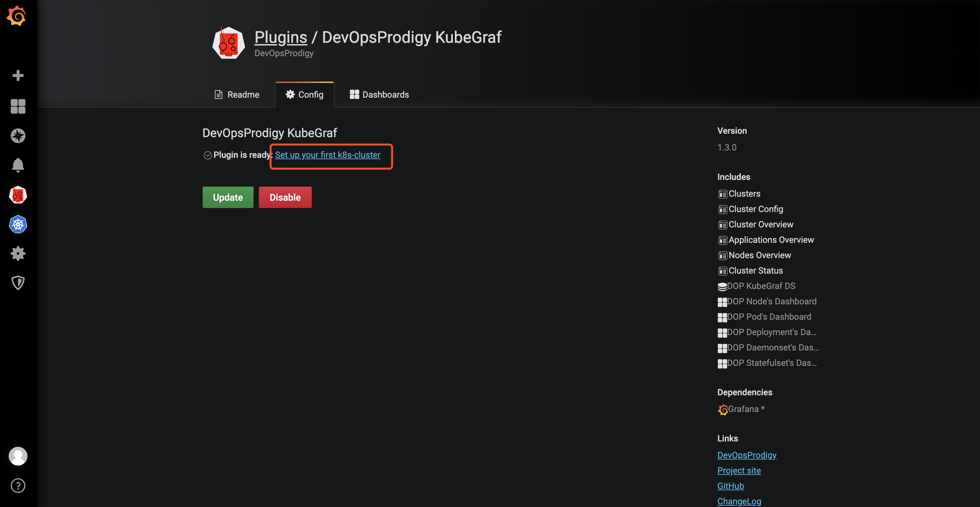Switch to the Dashboards tab
The image size is (980, 507).
tap(379, 94)
